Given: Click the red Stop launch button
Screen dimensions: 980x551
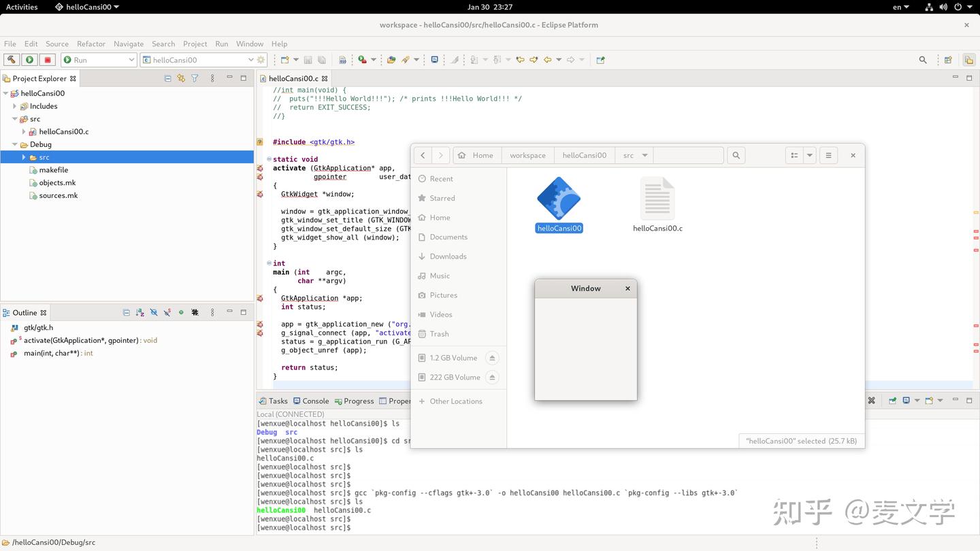Looking at the screenshot, I should [x=47, y=60].
